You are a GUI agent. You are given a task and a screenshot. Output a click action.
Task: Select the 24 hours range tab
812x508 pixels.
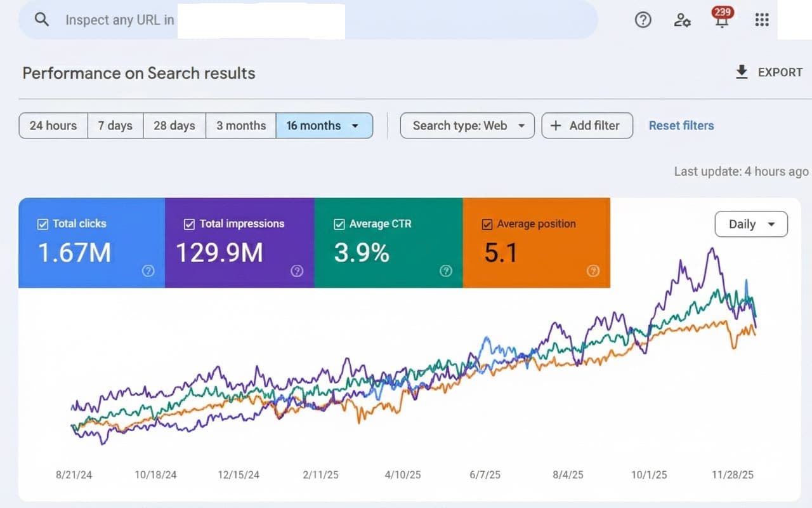point(53,126)
